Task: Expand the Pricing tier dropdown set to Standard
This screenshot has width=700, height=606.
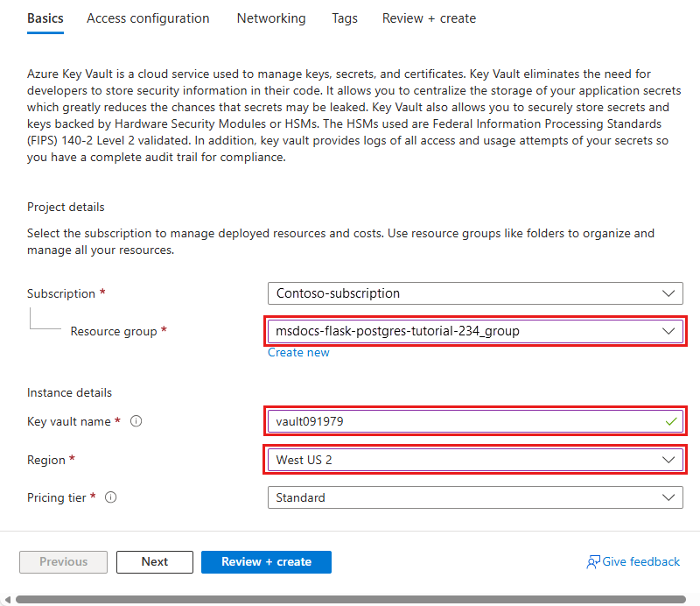Action: click(475, 497)
